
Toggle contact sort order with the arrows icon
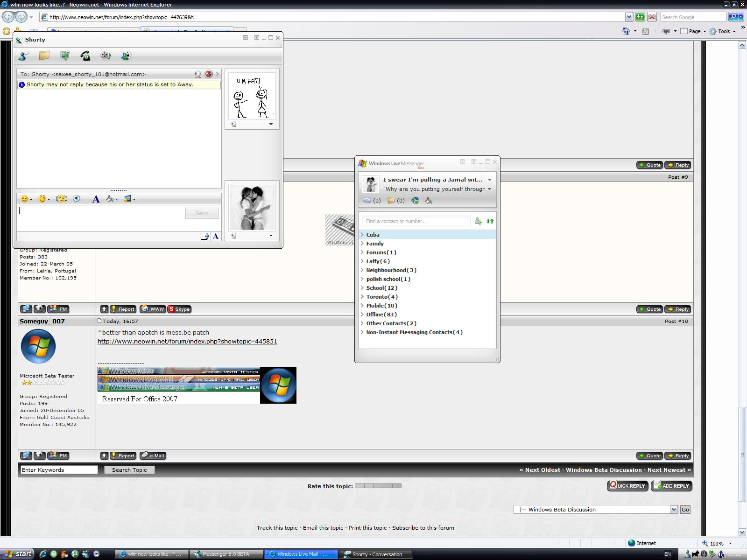490,221
